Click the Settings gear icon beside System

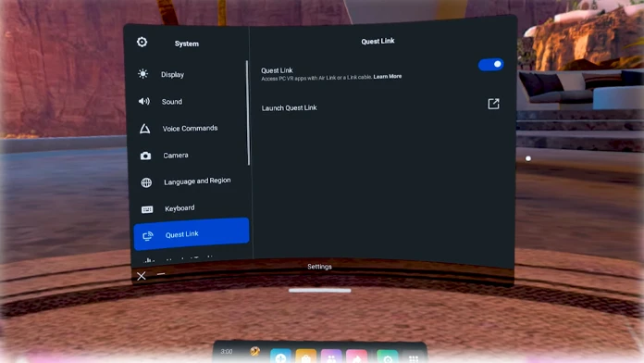[x=142, y=42]
